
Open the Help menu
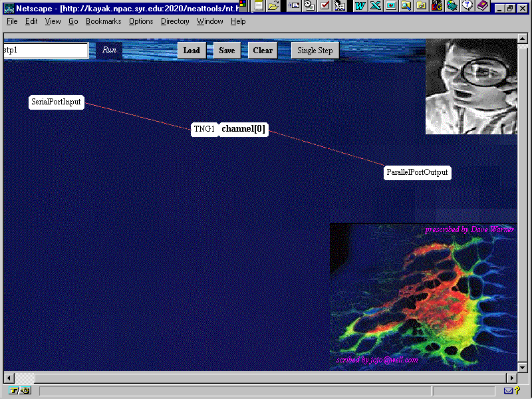coord(238,21)
